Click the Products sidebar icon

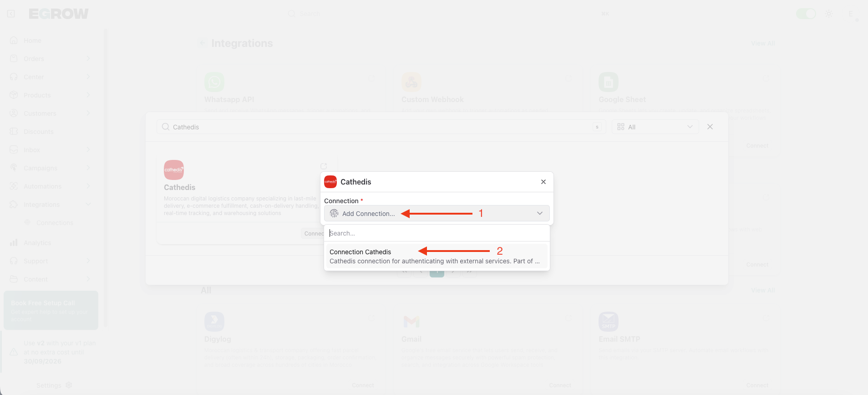(14, 95)
